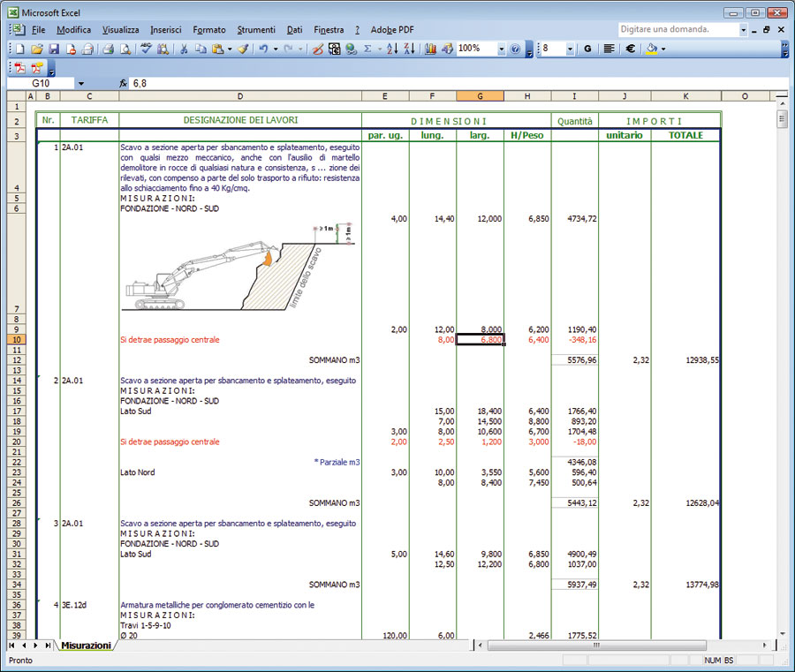This screenshot has height=672, width=795.
Task: Open fill color palette dropdown arrow
Action: click(x=663, y=49)
